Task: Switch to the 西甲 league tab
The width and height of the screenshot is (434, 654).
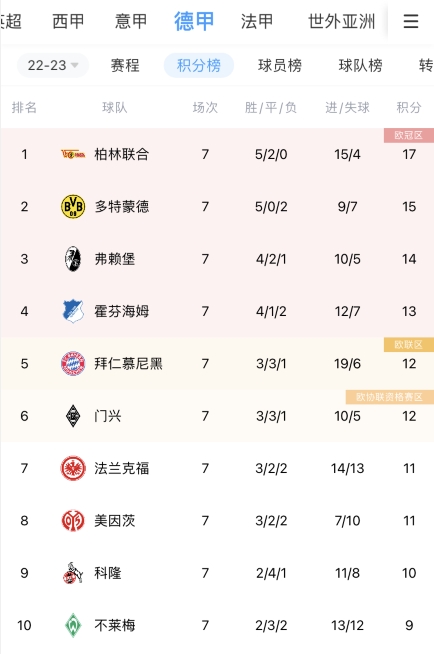Action: [x=68, y=21]
